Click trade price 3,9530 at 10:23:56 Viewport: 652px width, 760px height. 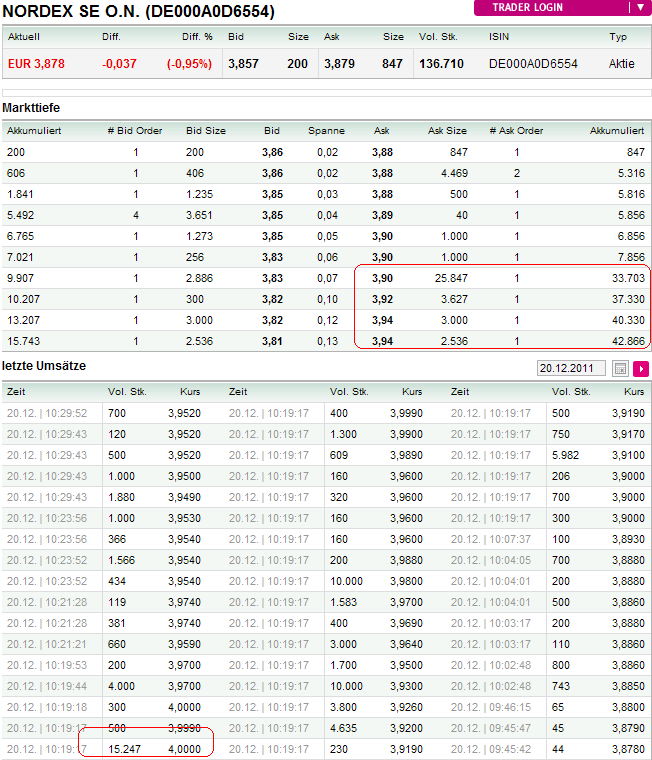184,518
